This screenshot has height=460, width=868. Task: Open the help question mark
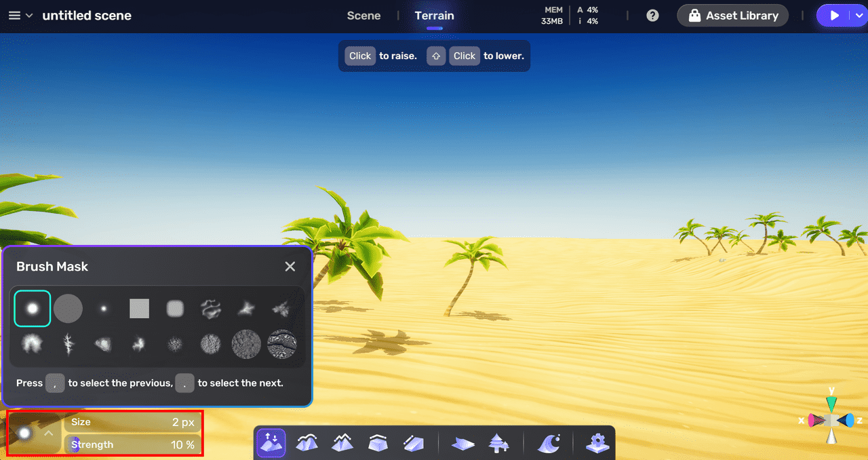[x=652, y=16]
